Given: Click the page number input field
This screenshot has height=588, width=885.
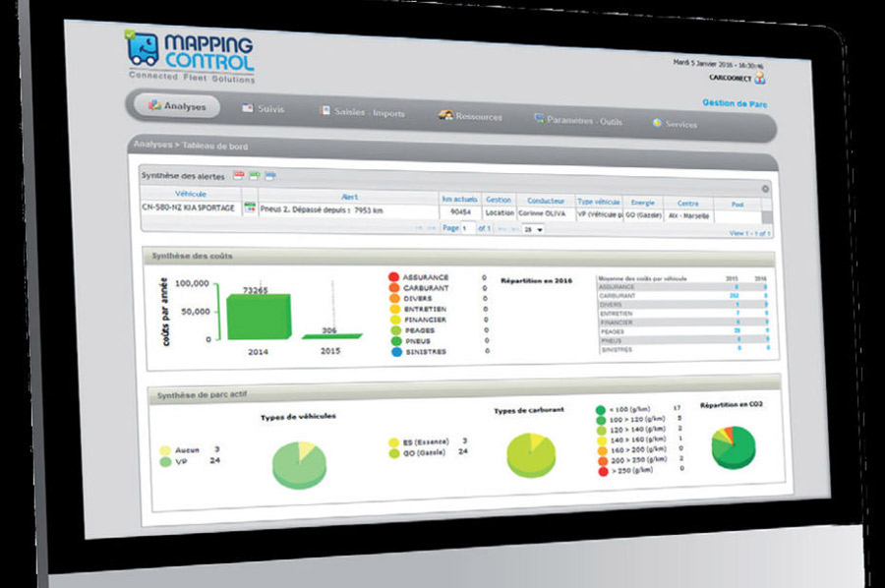Looking at the screenshot, I should point(467,228).
